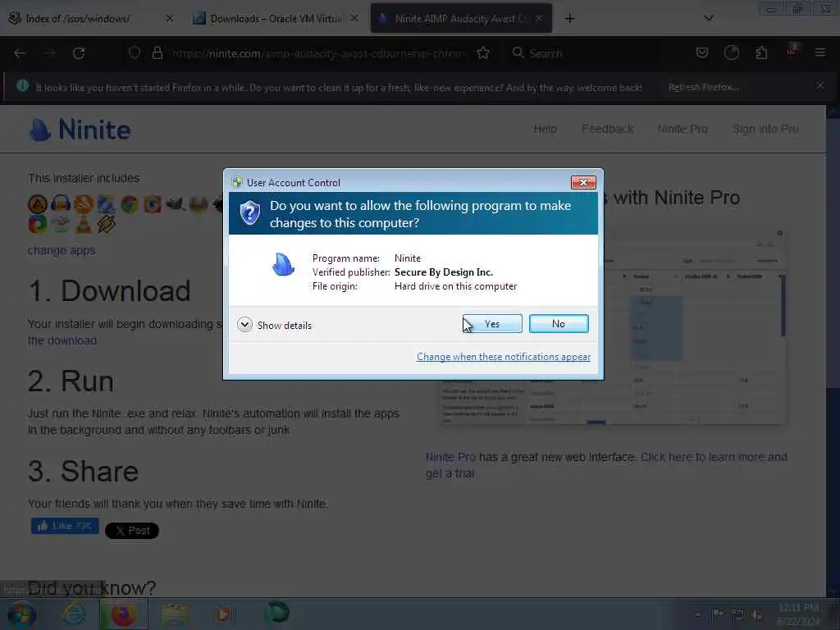The width and height of the screenshot is (840, 630).
Task: Open the Save to Pocket icon
Action: pos(702,52)
